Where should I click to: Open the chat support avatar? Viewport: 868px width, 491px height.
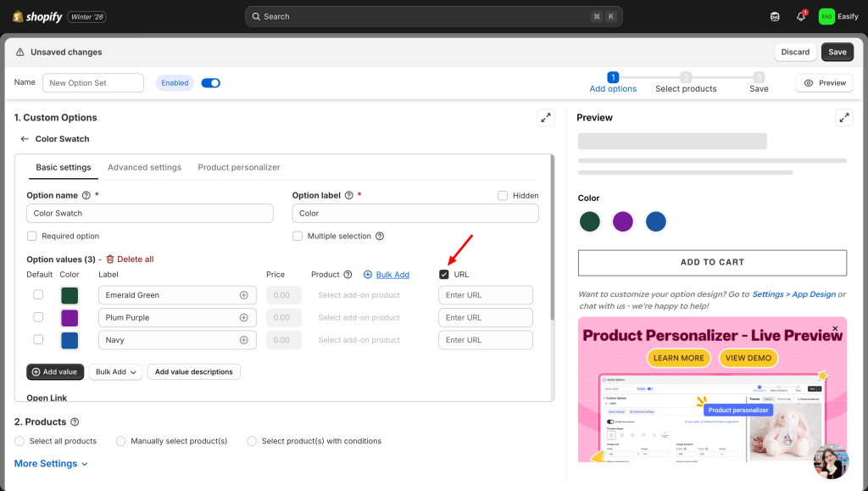[830, 461]
